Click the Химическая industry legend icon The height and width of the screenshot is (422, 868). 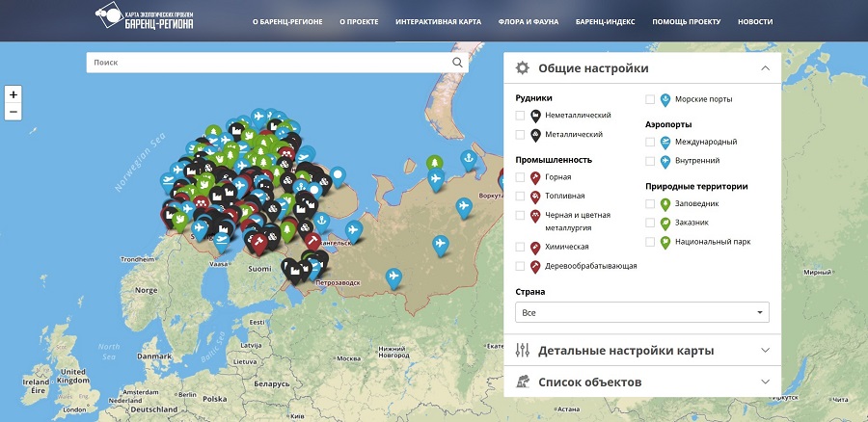click(535, 248)
